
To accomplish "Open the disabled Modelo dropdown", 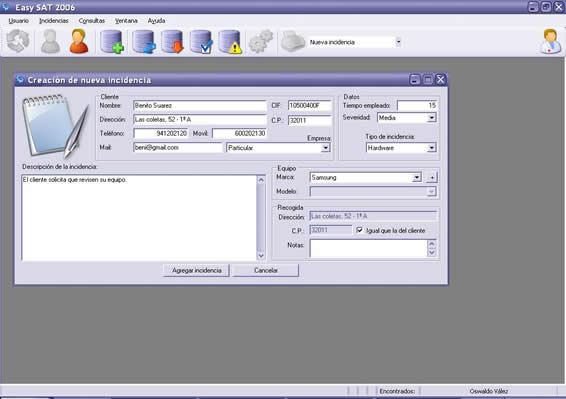I will pyautogui.click(x=431, y=191).
